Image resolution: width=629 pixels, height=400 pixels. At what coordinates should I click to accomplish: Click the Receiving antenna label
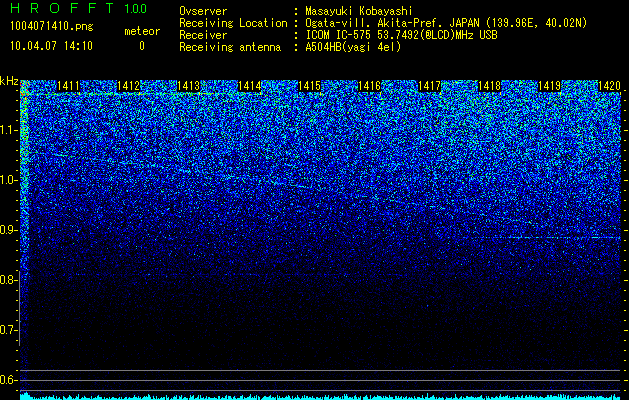coord(230,47)
